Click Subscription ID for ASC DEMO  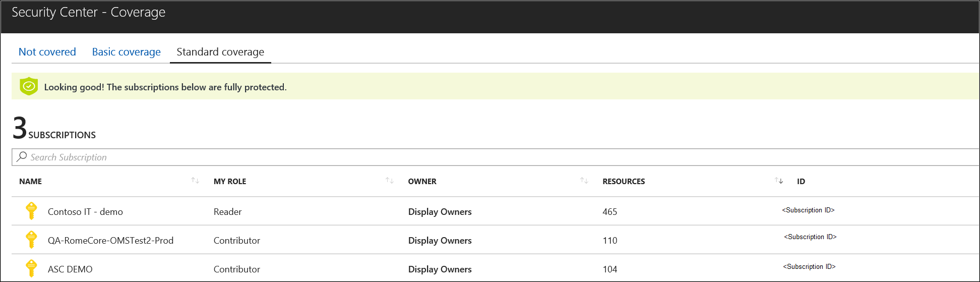(x=809, y=266)
